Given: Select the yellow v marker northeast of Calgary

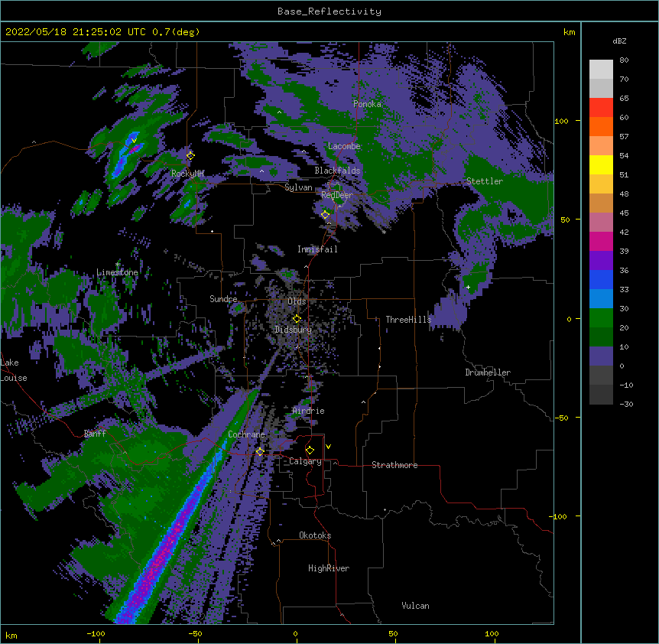Looking at the screenshot, I should tap(328, 447).
